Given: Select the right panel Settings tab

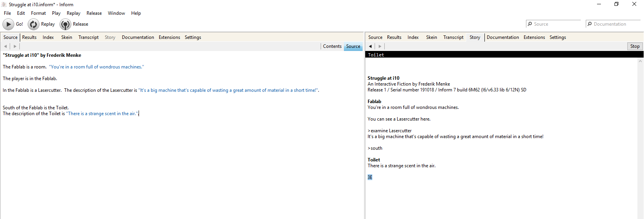Looking at the screenshot, I should (x=558, y=37).
